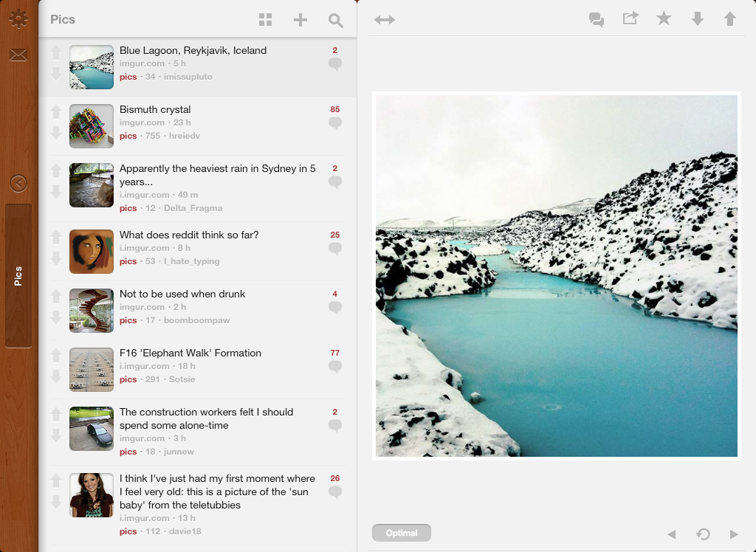
Task: Open the hreiedv user link
Action: [x=183, y=136]
